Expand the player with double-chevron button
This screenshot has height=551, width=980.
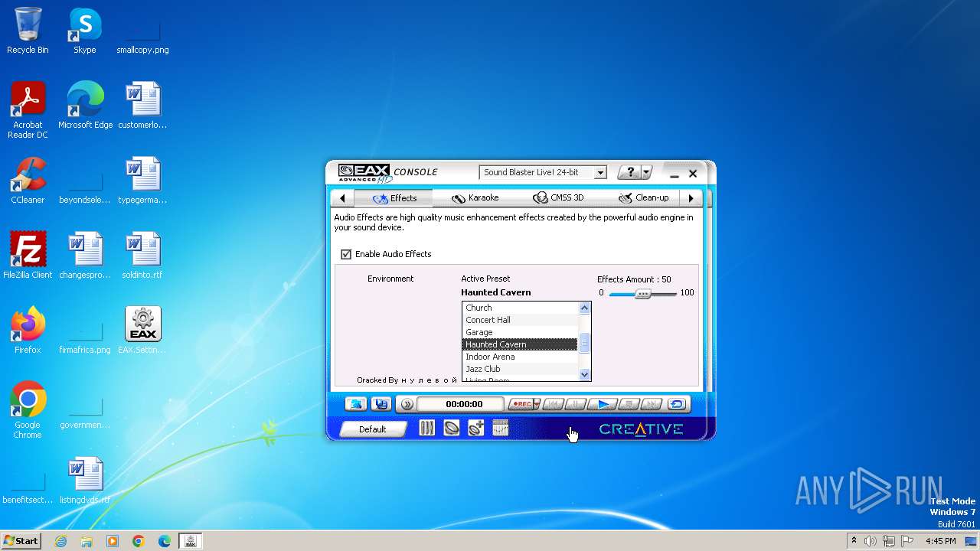pyautogui.click(x=407, y=404)
